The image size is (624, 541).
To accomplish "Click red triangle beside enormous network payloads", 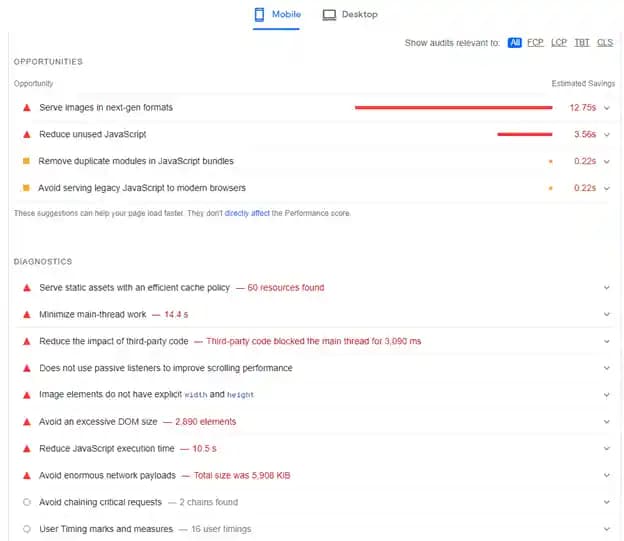I will pyautogui.click(x=27, y=475).
